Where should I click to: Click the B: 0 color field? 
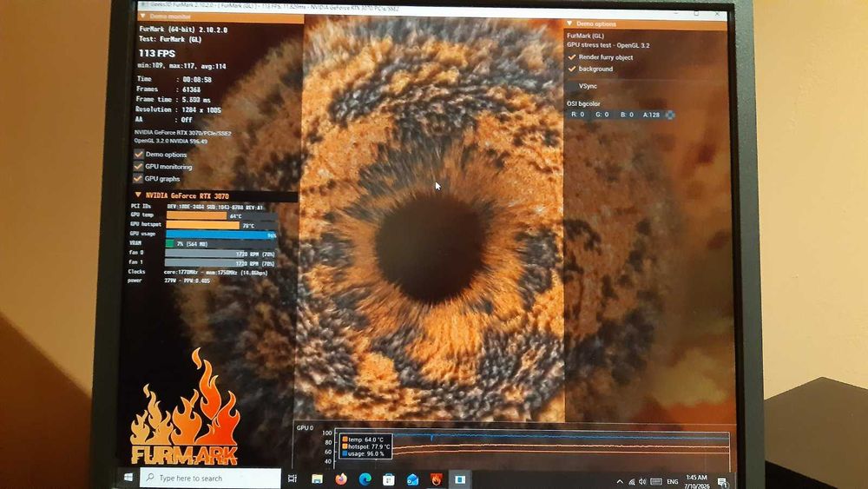(627, 115)
